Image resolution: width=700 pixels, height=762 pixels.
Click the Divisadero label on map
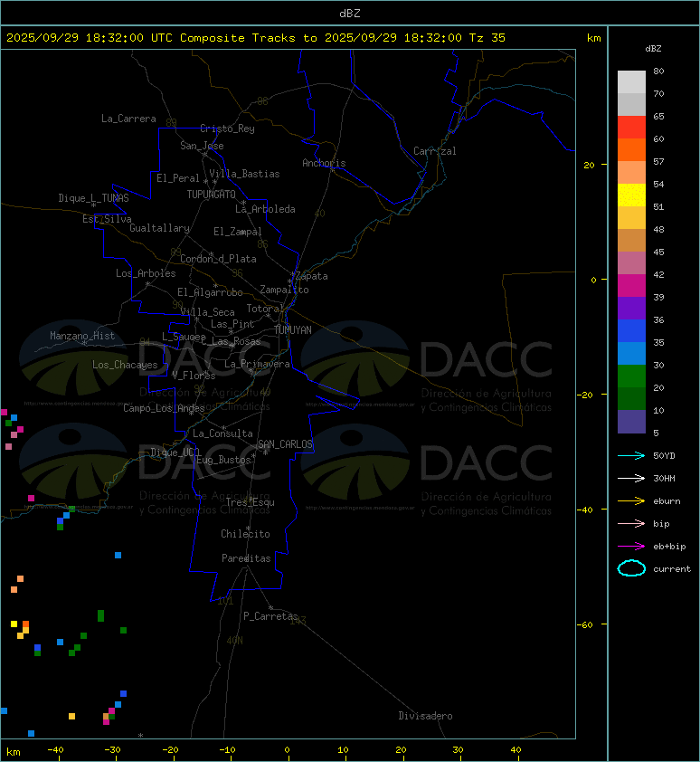tap(426, 716)
